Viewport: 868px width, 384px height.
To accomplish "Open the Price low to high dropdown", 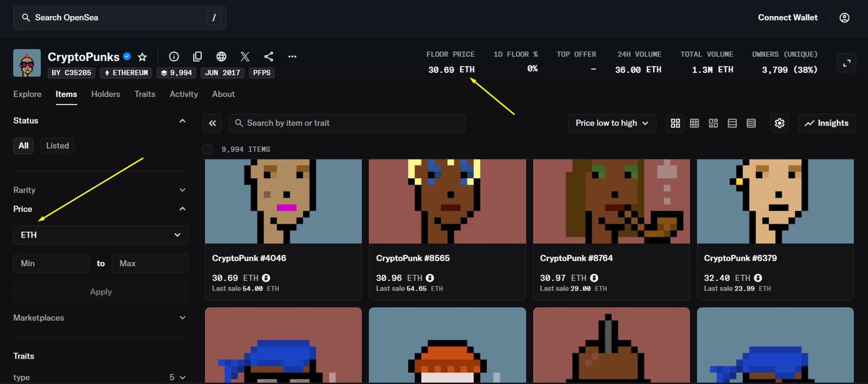I will pyautogui.click(x=612, y=123).
